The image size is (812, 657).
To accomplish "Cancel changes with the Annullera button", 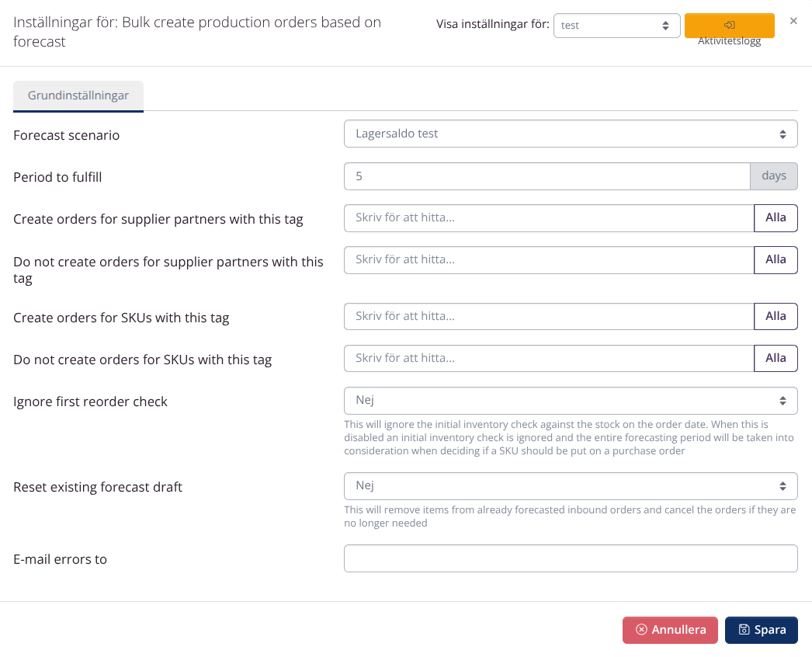I will point(670,630).
